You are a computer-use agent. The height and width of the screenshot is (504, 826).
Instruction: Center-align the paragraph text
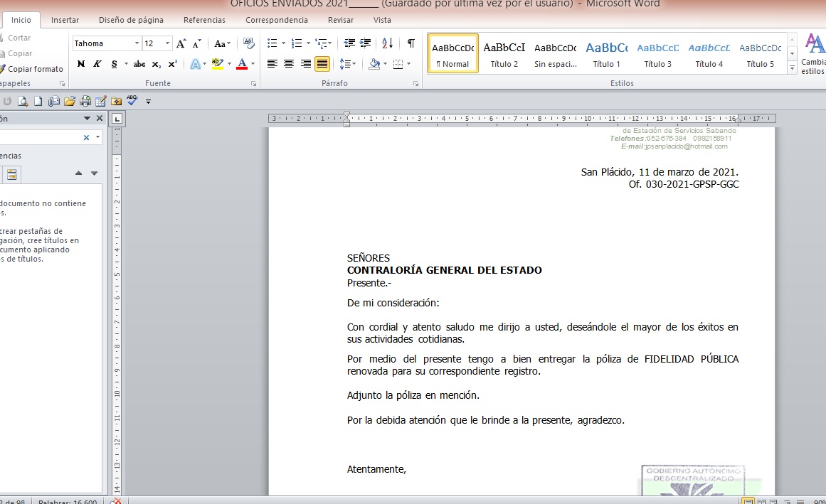(289, 64)
